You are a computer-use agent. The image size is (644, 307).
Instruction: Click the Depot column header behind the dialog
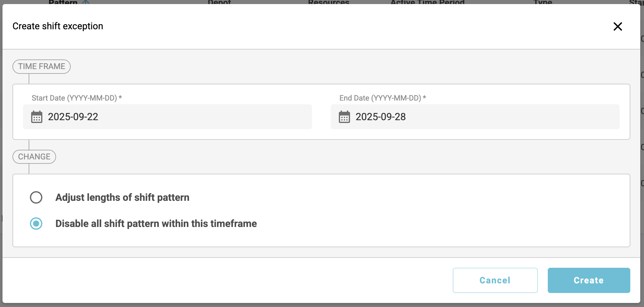(x=219, y=2)
